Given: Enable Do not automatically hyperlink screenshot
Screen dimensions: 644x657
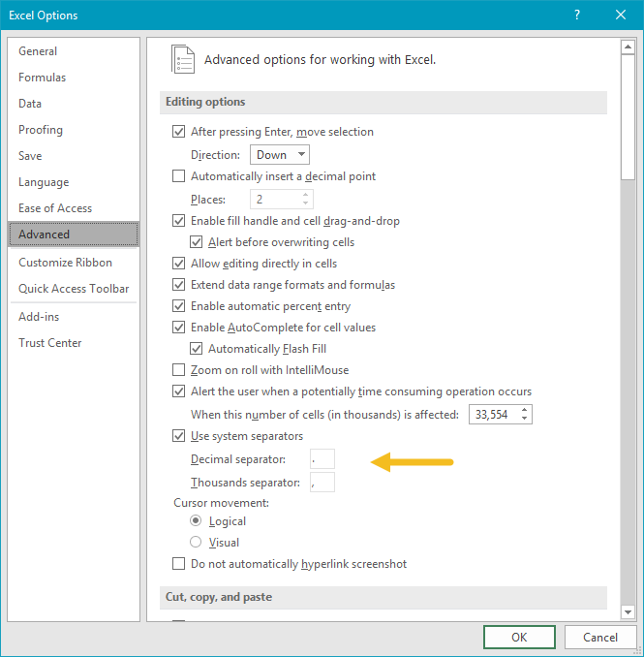Looking at the screenshot, I should 179,564.
